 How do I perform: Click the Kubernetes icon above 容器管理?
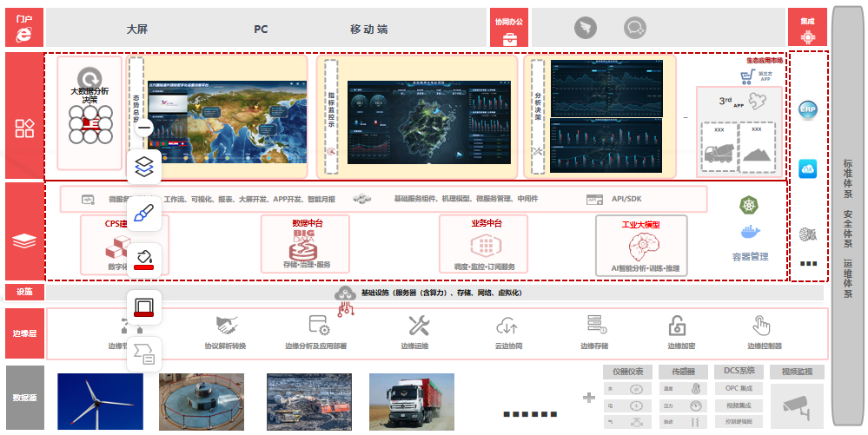click(x=748, y=206)
